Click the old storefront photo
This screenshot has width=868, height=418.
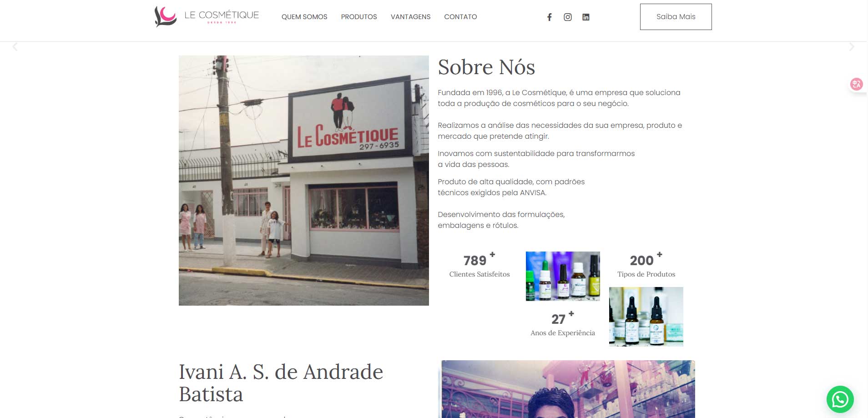click(x=303, y=181)
